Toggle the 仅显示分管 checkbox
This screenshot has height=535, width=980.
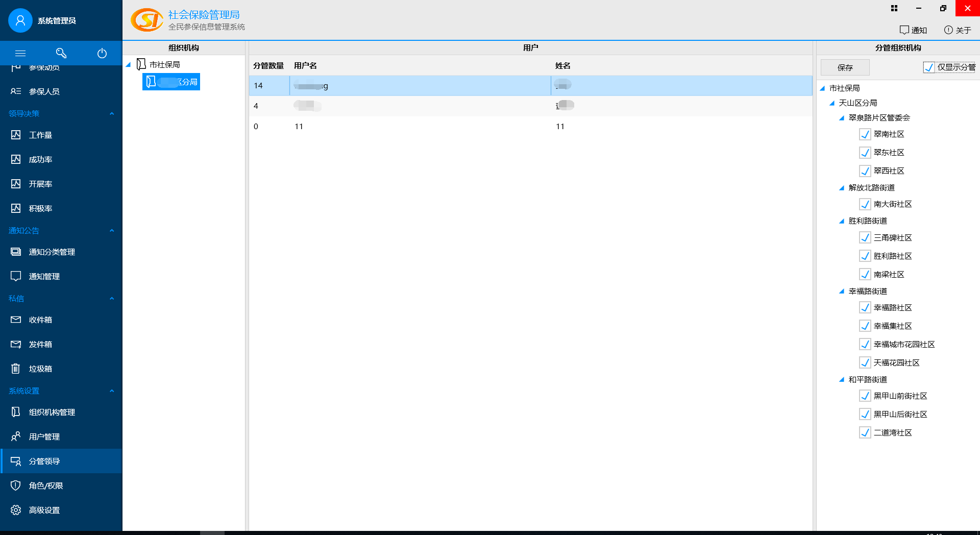929,67
